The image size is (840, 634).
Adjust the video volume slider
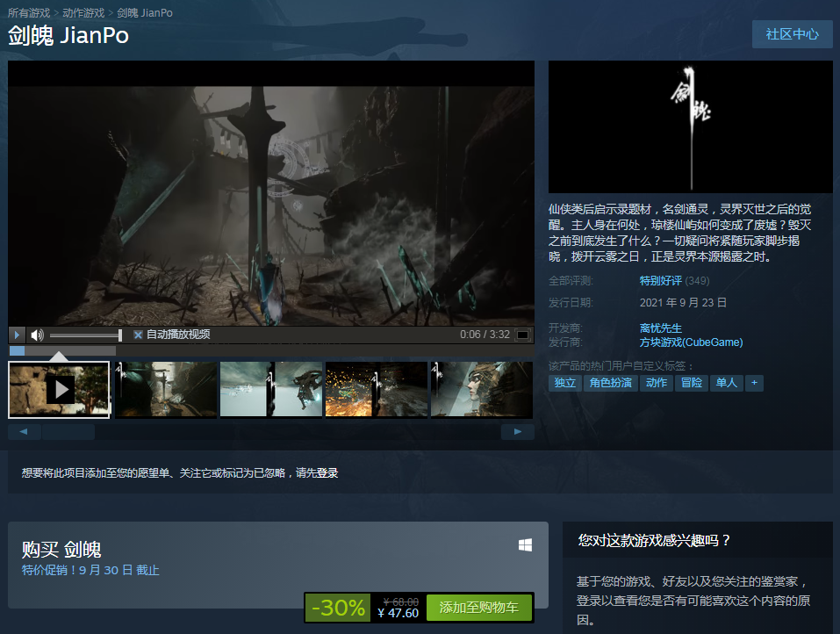point(86,335)
